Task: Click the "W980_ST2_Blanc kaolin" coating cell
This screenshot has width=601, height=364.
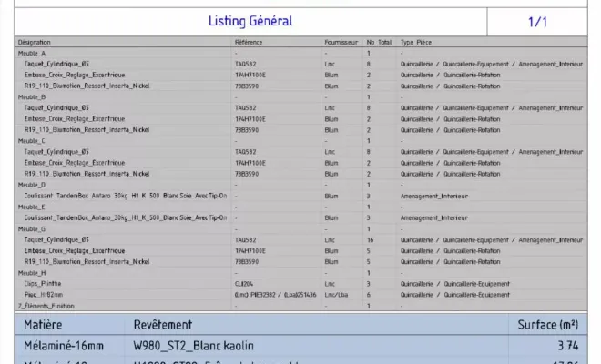Action: [x=194, y=346]
